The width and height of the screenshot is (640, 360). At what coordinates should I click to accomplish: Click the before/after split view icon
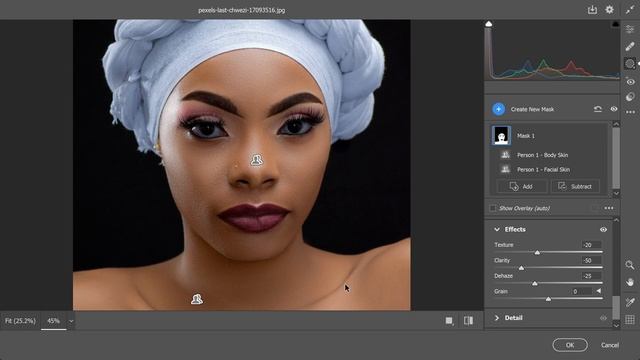pos(469,321)
